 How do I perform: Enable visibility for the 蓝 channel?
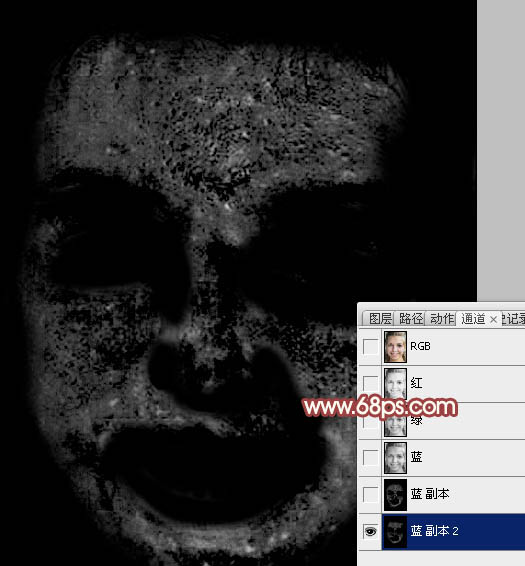pyautogui.click(x=370, y=457)
